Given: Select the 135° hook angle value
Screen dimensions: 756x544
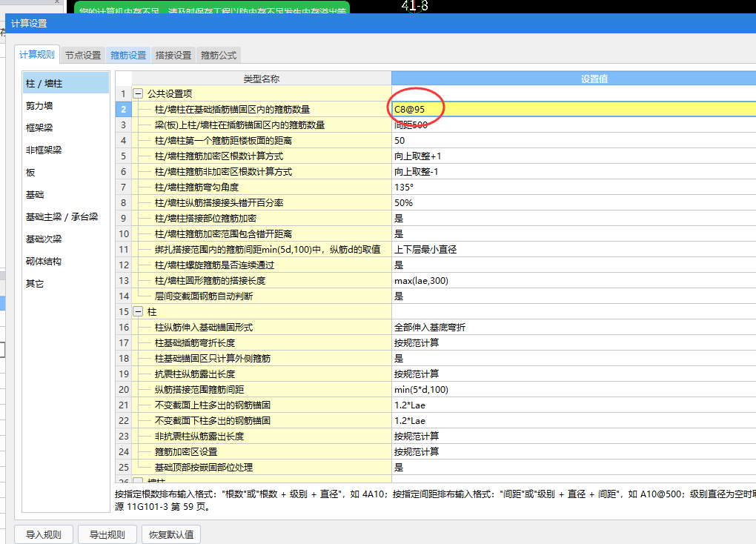Looking at the screenshot, I should coord(574,187).
